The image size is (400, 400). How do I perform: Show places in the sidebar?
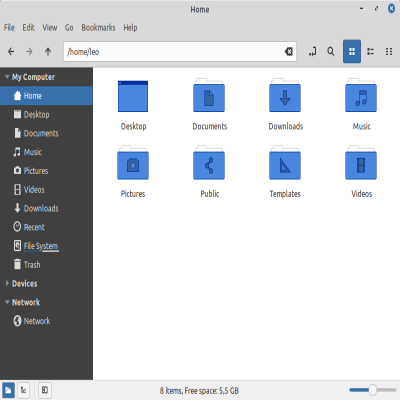click(8, 390)
